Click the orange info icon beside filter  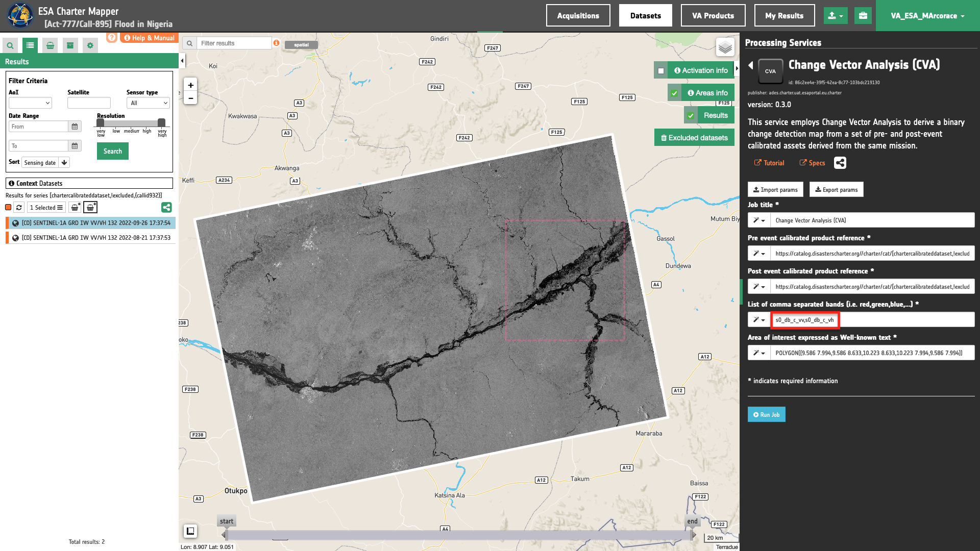pos(276,43)
